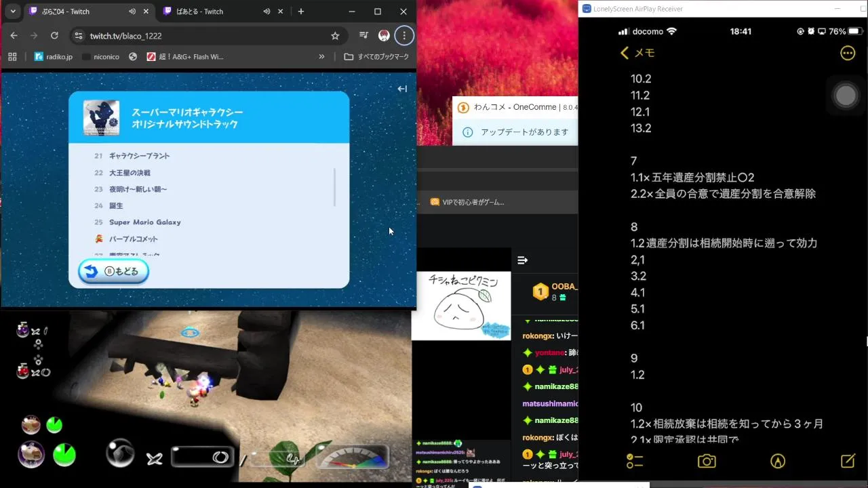Click the Mario icon beside パープルコメット
Screen dimensions: 868x488
99,239
